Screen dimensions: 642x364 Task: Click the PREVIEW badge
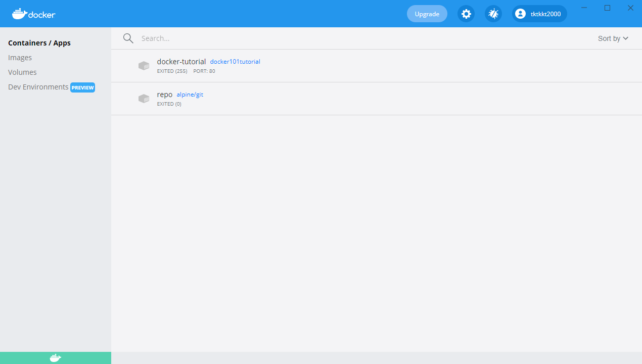pyautogui.click(x=83, y=87)
